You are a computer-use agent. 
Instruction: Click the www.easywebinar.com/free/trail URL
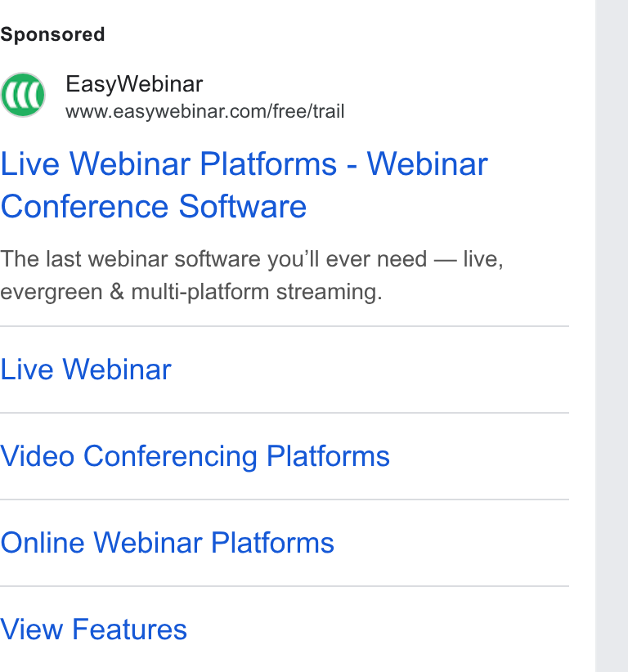(205, 111)
